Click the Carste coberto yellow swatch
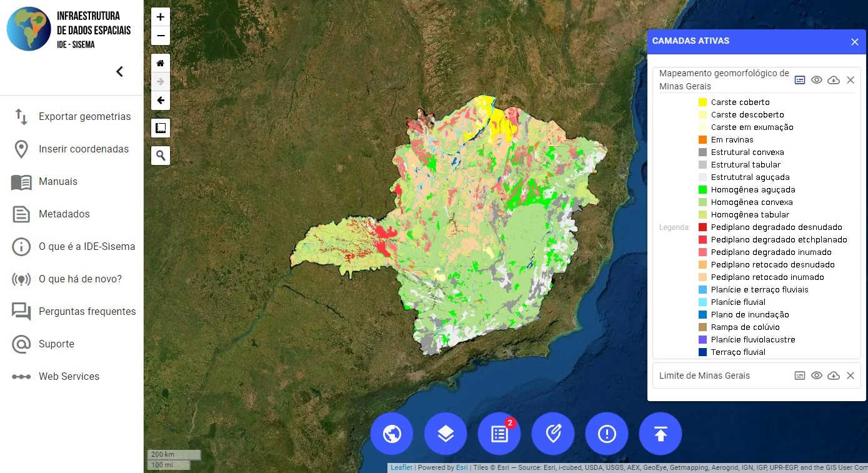 (702, 102)
